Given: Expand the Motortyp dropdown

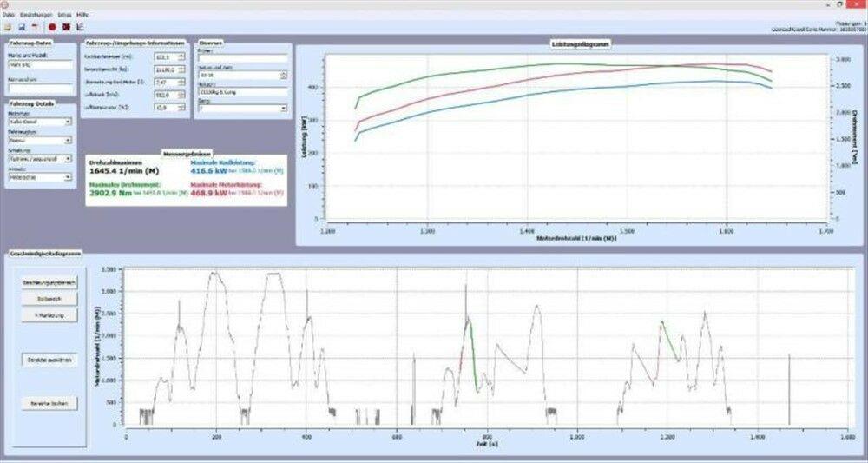Looking at the screenshot, I should pos(69,122).
